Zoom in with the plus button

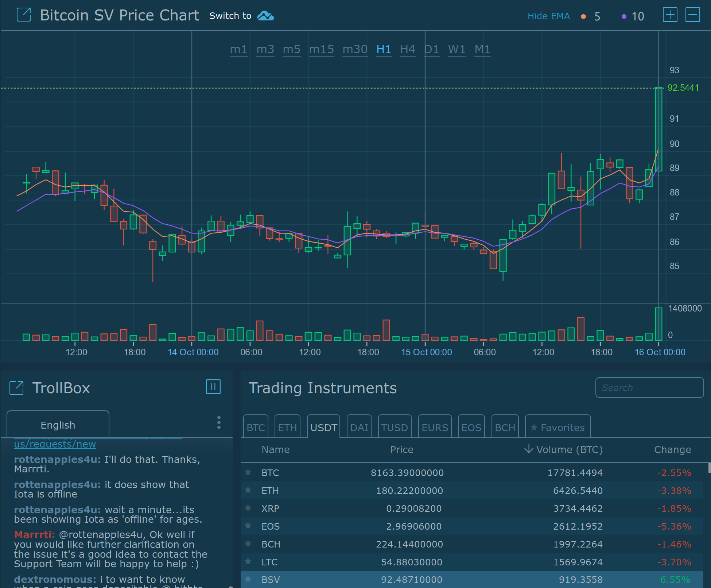click(x=670, y=15)
